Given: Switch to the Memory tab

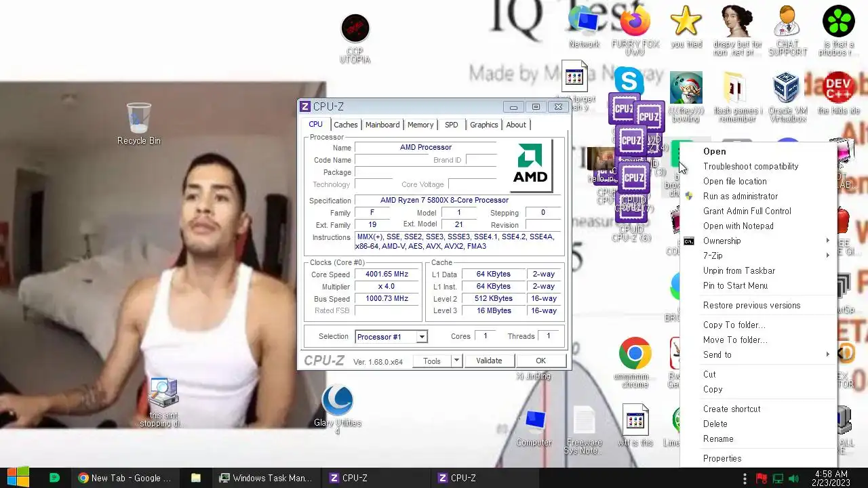Looking at the screenshot, I should pyautogui.click(x=420, y=125).
